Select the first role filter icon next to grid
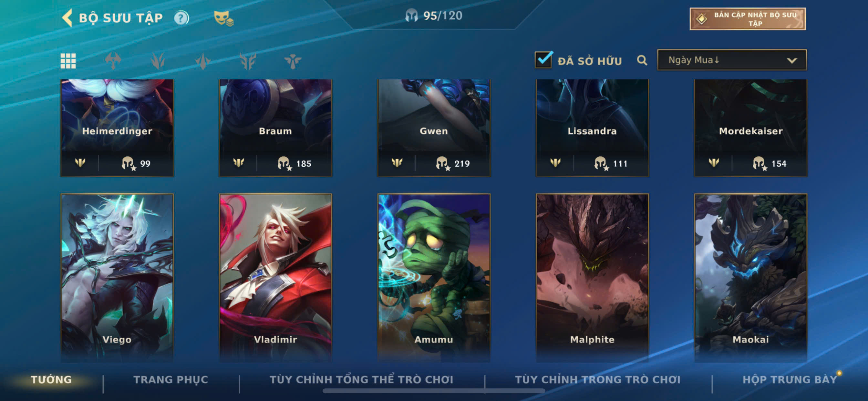 113,61
